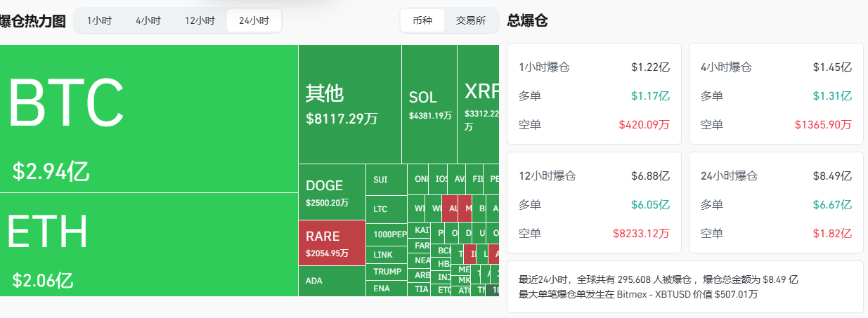Toggle heatmap view to 币种
Screen dimensions: 868x318
tap(422, 20)
